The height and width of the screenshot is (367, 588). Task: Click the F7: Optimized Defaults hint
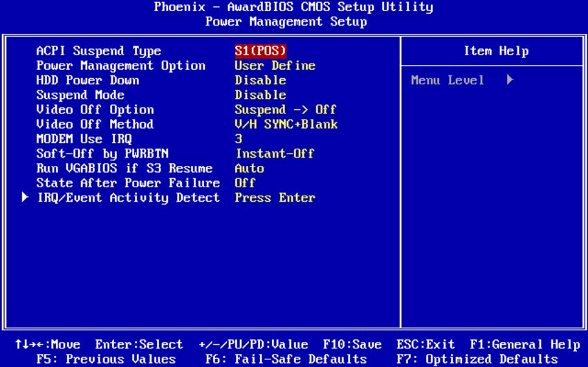pos(477,359)
